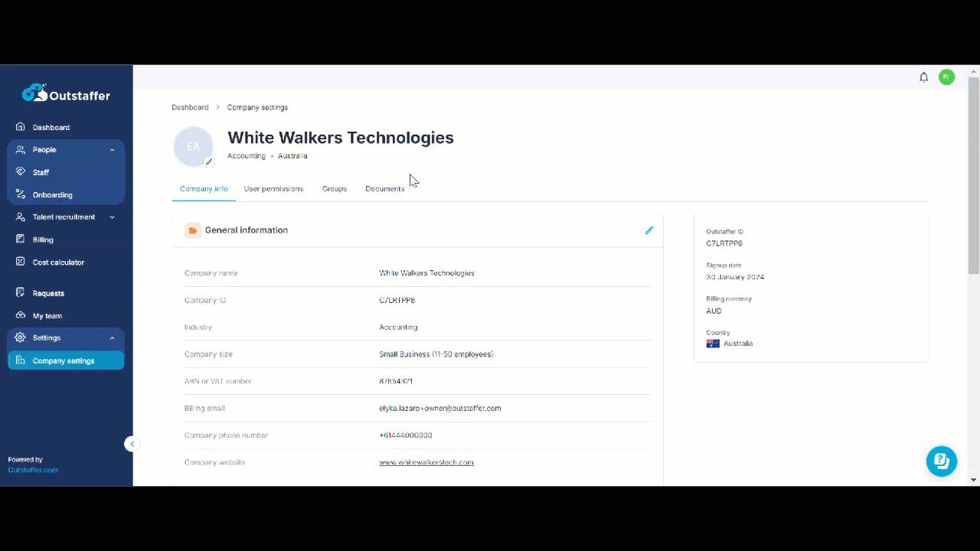Click the Requests sidebar icon
Viewport: 980px width, 551px height.
tap(21, 293)
